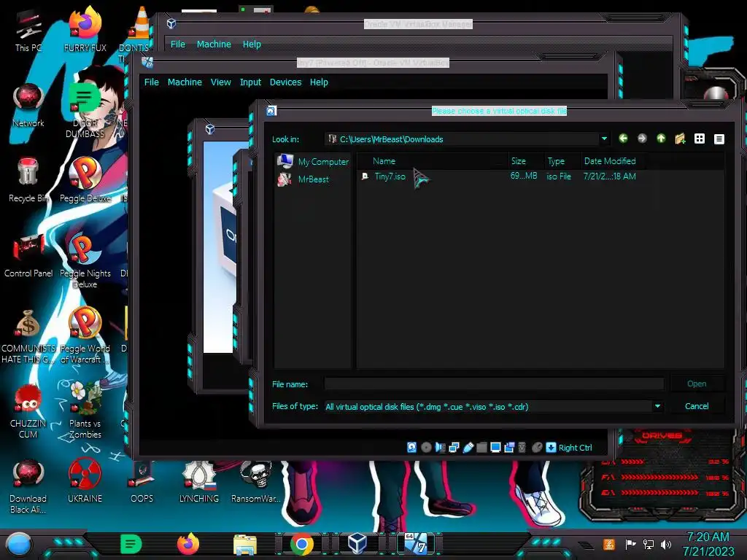Select Recycle Bin desktop icon
Viewport: 747px width, 560px height.
click(28, 180)
